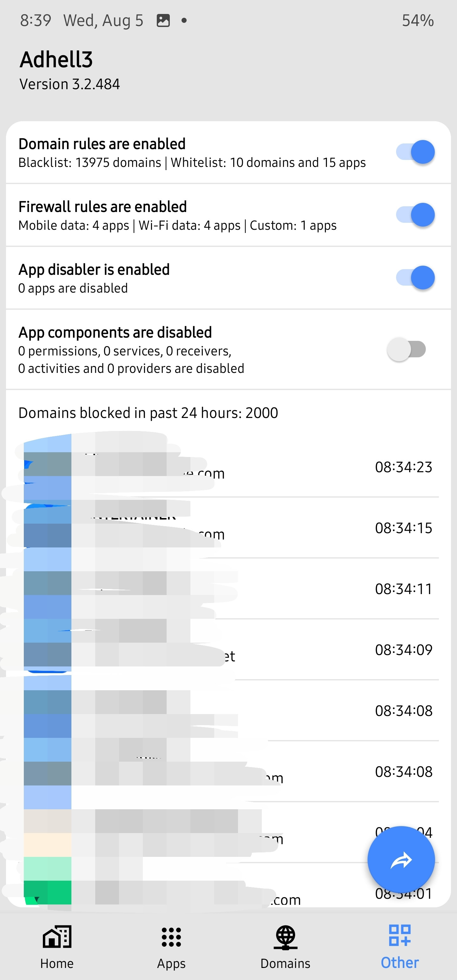Viewport: 457px width, 980px height.
Task: Open the Apps grid icon
Action: 171,937
